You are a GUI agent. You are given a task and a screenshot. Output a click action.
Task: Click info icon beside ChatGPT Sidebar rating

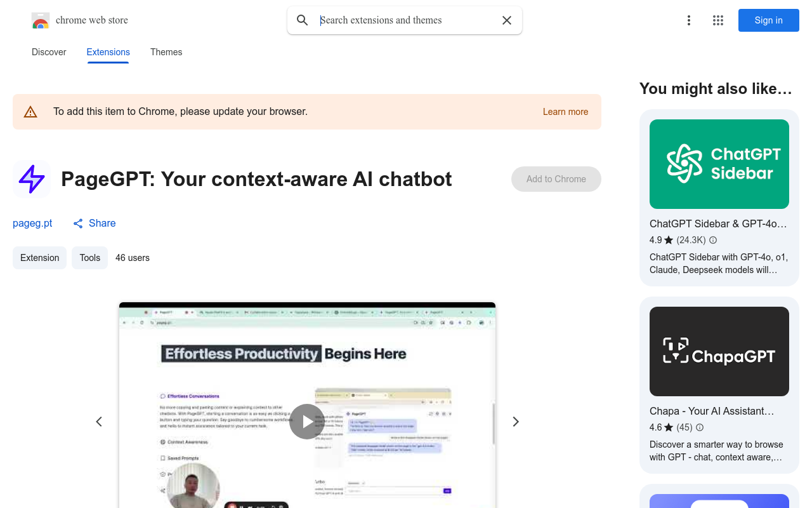713,240
